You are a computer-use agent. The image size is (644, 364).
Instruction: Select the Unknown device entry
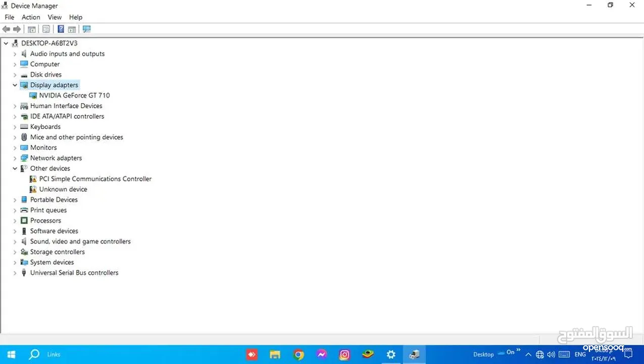(63, 190)
